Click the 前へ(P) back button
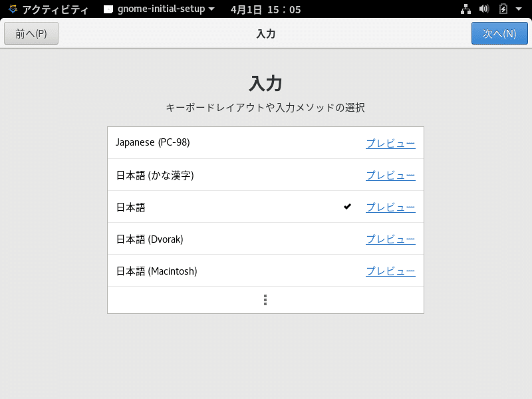 click(31, 33)
